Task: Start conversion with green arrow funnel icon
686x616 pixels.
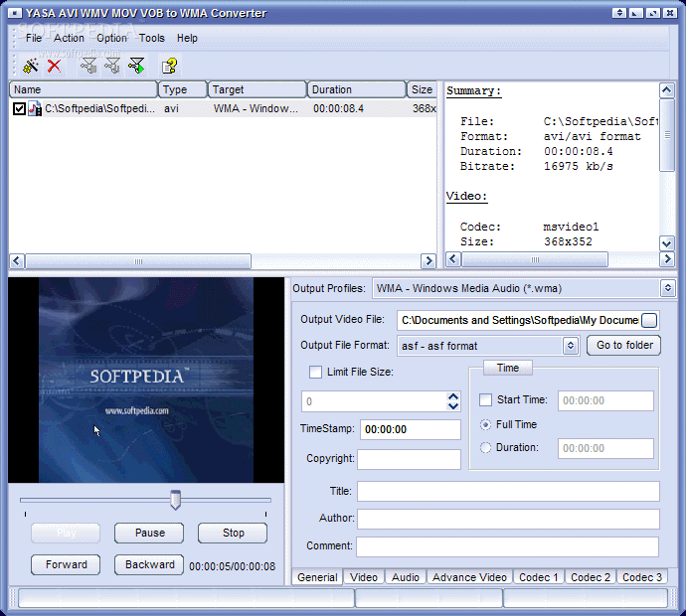Action: click(136, 66)
